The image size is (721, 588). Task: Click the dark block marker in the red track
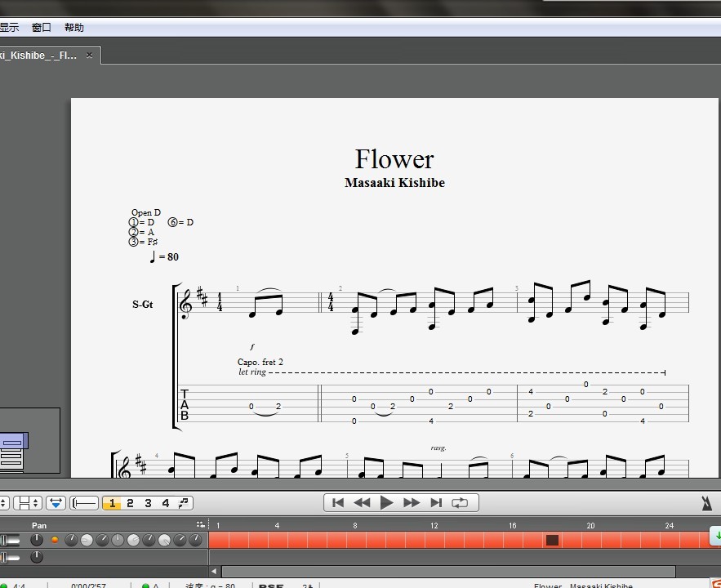pos(552,540)
